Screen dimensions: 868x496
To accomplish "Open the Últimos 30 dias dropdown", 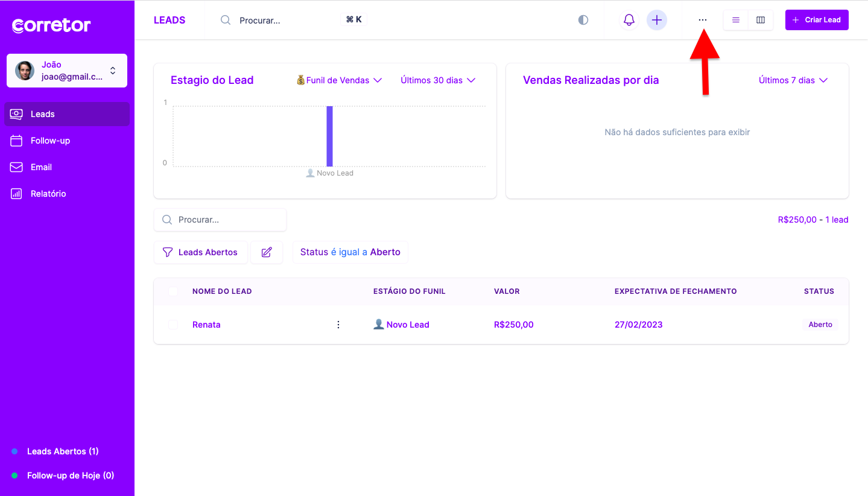I will point(438,80).
